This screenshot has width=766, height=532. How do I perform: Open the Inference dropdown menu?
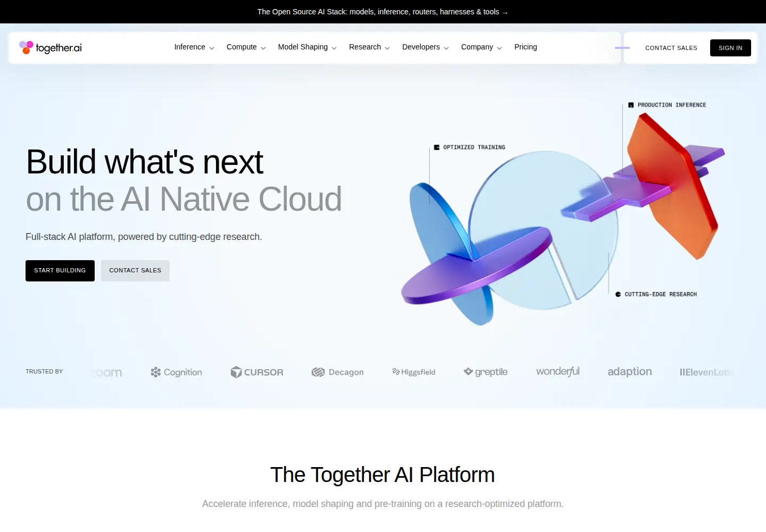194,47
